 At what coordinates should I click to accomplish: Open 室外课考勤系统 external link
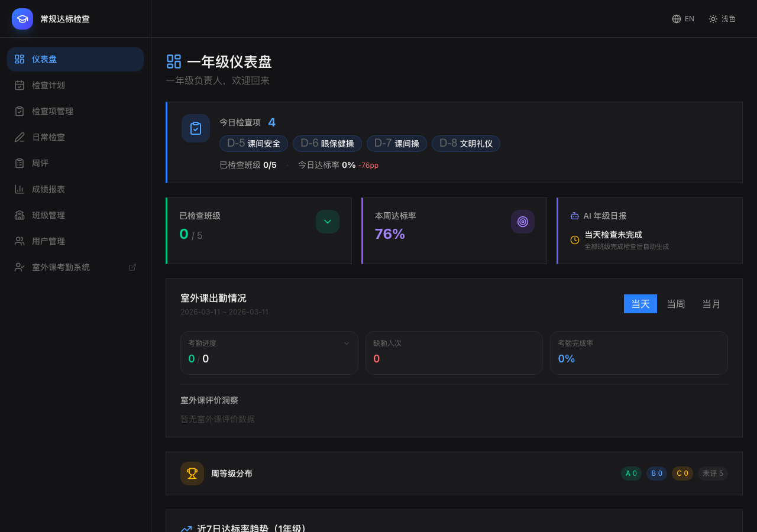[x=76, y=267]
